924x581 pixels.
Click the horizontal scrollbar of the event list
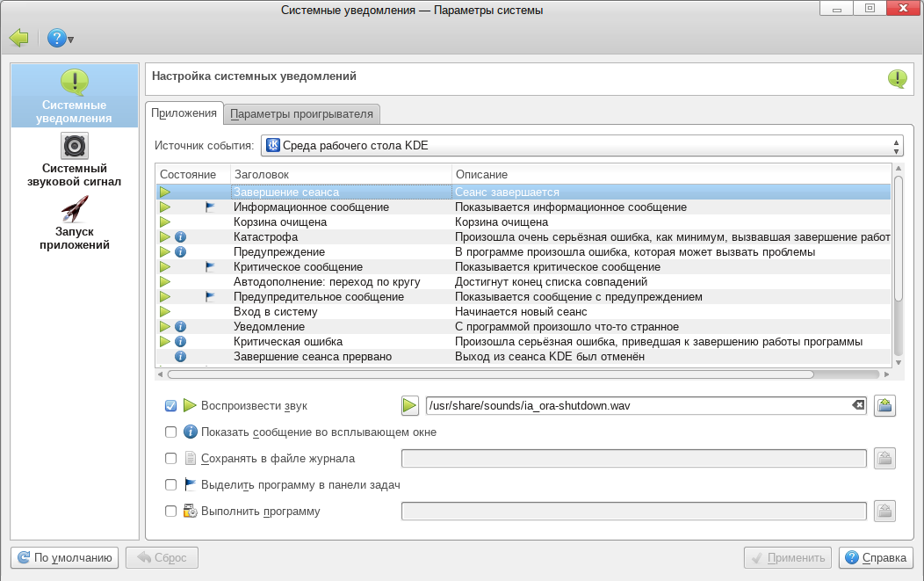click(492, 374)
